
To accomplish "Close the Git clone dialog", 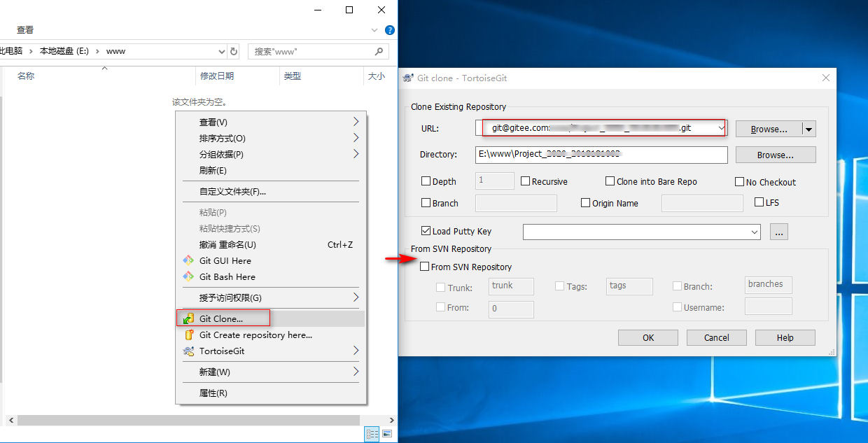I will pos(825,78).
